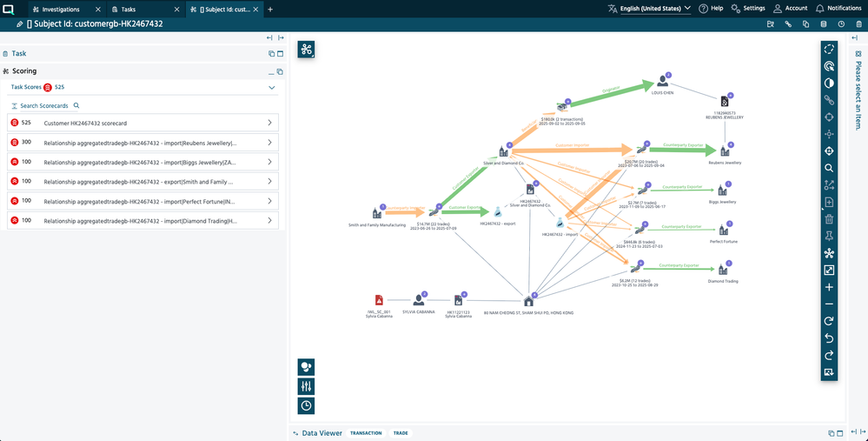The image size is (868, 441).
Task: Click the magnifier search icon in graph toolbar
Action: pyautogui.click(x=829, y=168)
